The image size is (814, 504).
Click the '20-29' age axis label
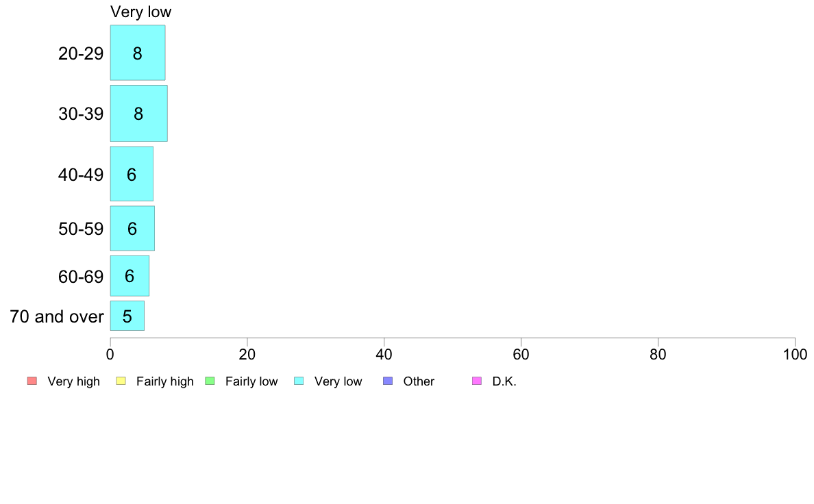(x=81, y=53)
